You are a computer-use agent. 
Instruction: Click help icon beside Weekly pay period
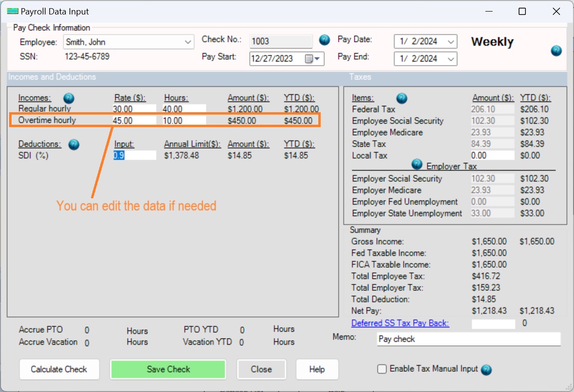point(556,51)
